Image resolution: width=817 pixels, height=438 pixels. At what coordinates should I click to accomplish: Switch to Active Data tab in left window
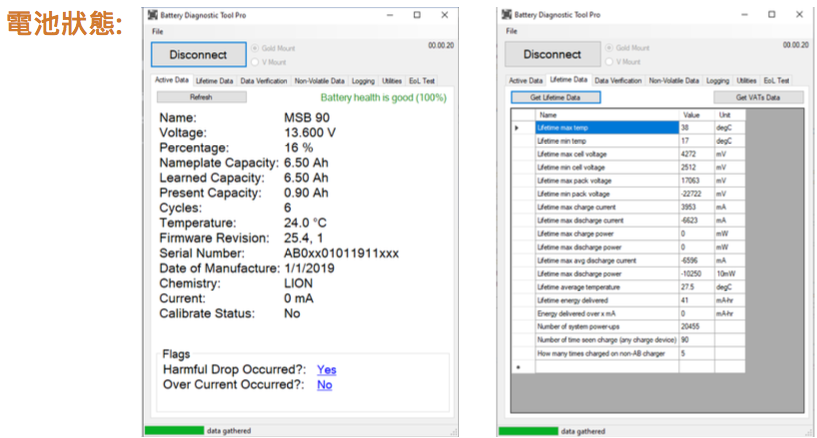pyautogui.click(x=172, y=80)
